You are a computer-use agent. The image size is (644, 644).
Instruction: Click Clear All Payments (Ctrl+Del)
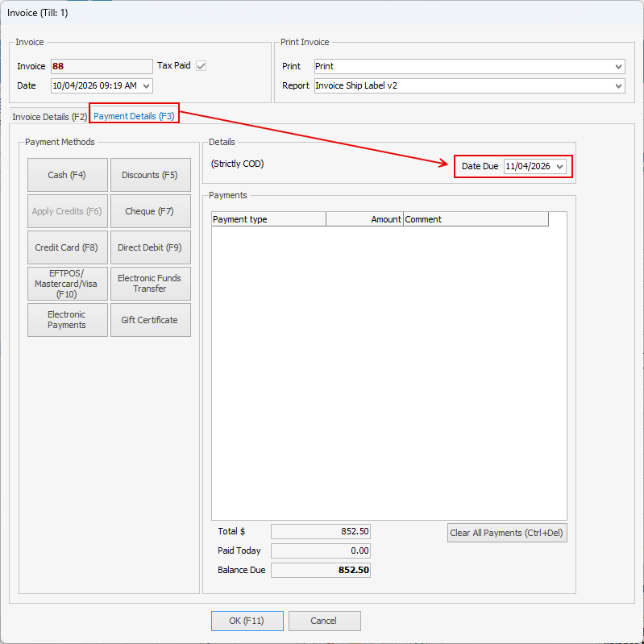507,533
